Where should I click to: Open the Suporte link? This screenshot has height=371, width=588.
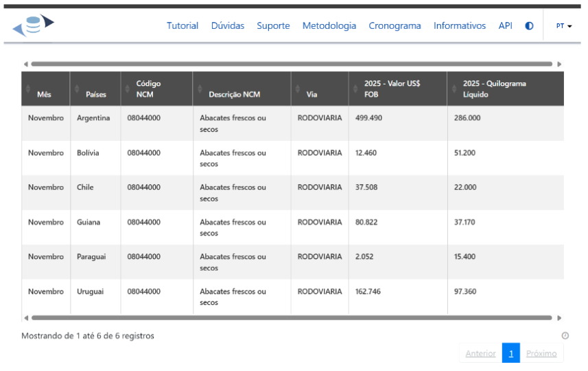[273, 26]
